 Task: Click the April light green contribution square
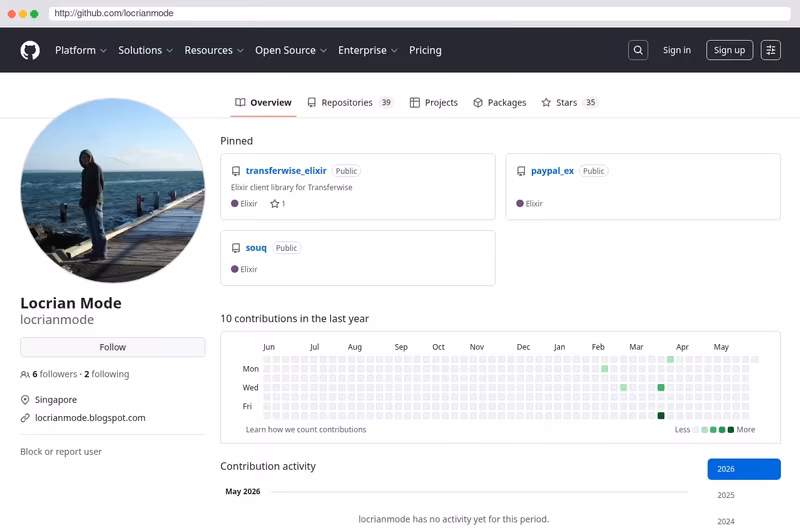(x=670, y=360)
